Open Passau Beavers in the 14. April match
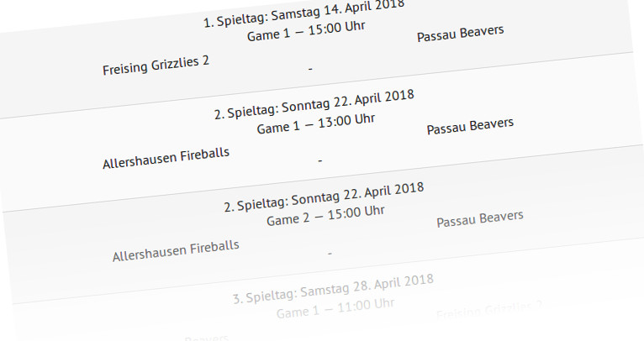The height and width of the screenshot is (341, 644). 461,34
